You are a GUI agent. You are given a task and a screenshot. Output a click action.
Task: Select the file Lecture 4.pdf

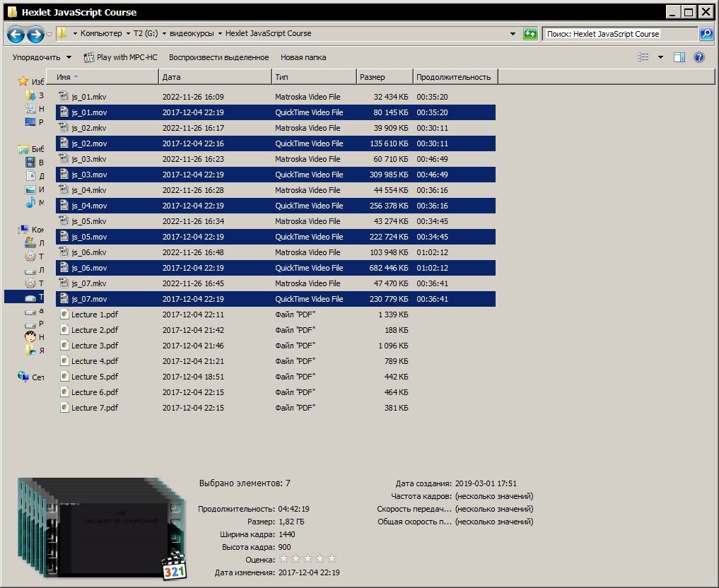pyautogui.click(x=275, y=361)
